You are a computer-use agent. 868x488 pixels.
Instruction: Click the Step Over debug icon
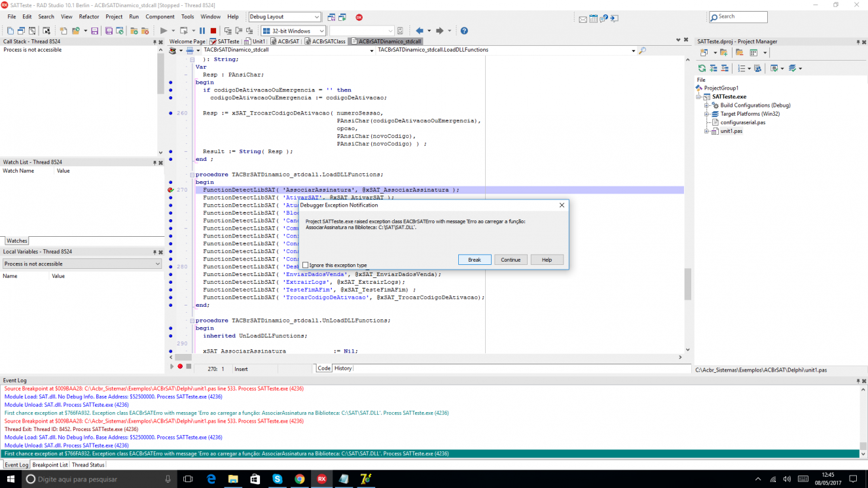pyautogui.click(x=239, y=31)
